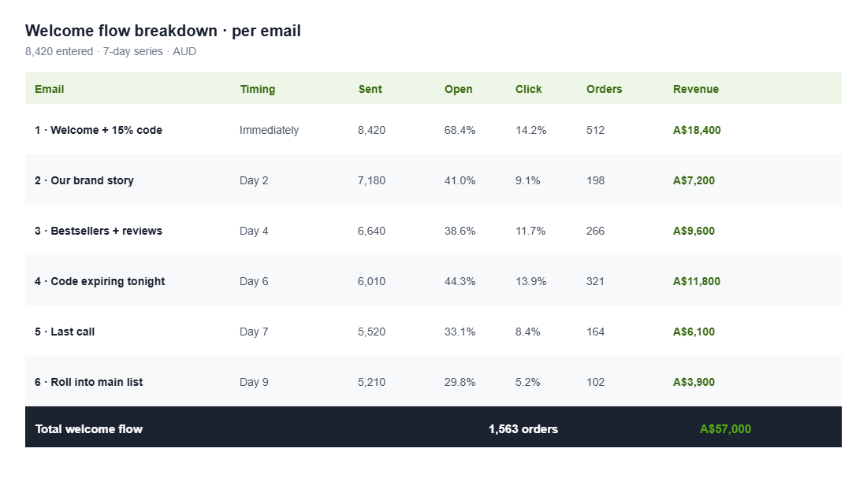Click the 'Day 4' timing cell

point(254,231)
